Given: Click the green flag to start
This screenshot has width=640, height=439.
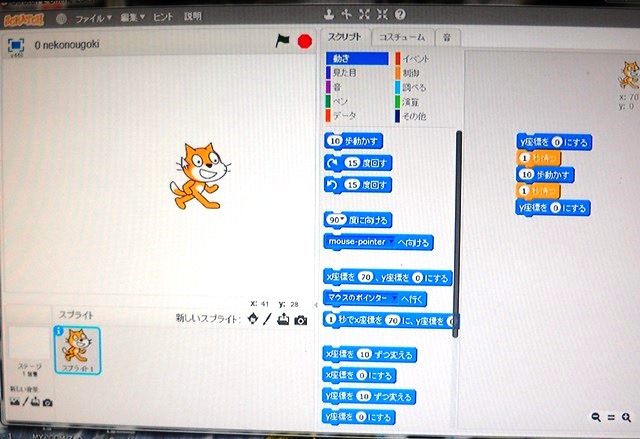Looking at the screenshot, I should 282,40.
